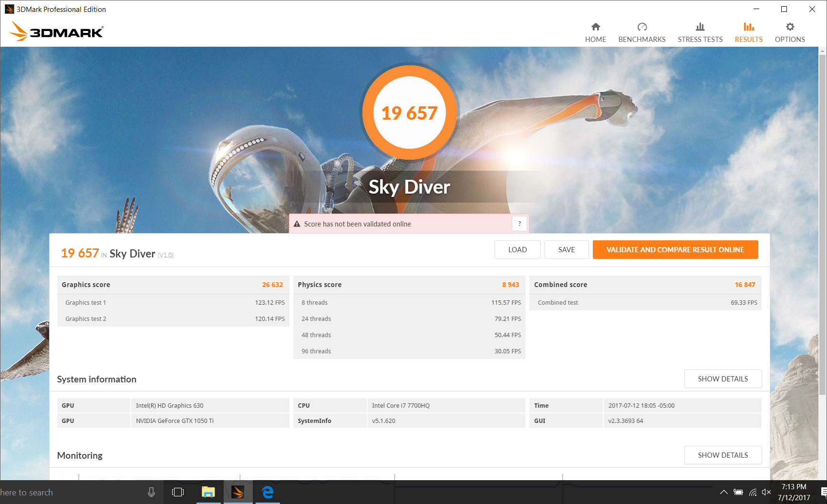Screen dimensions: 827x504
Task: Click the Graphics test 2 row
Action: click(173, 319)
